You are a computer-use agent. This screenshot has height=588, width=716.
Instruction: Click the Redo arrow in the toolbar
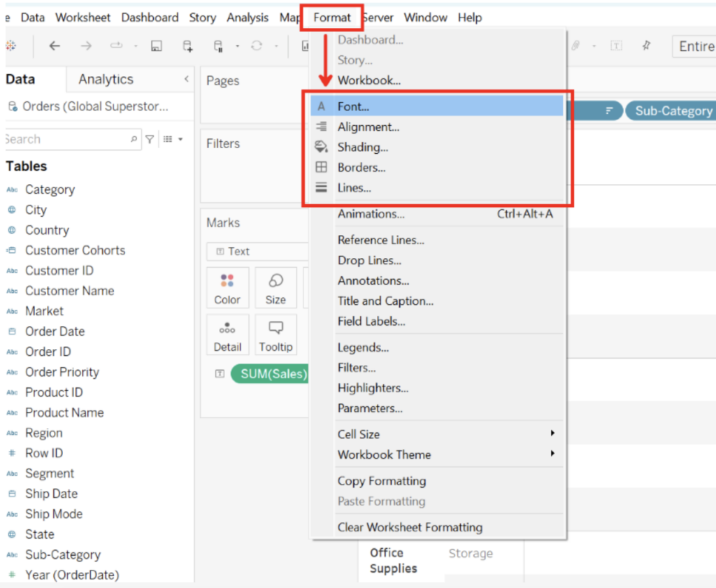click(85, 45)
